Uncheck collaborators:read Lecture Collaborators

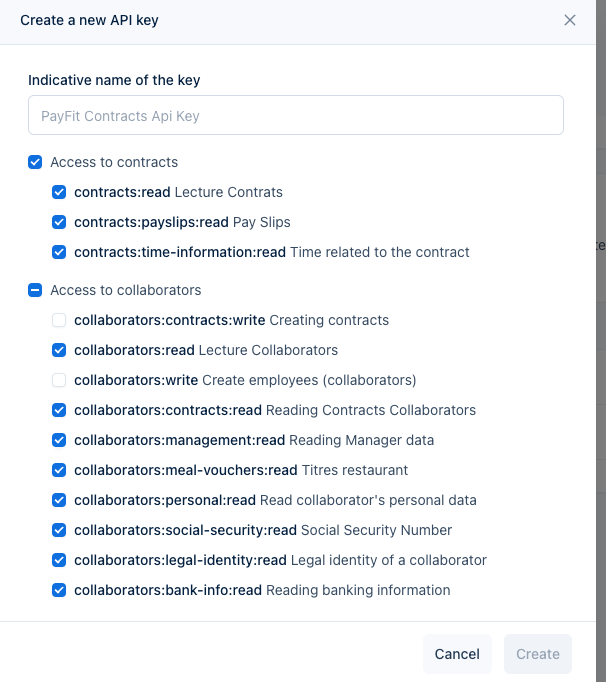(59, 350)
